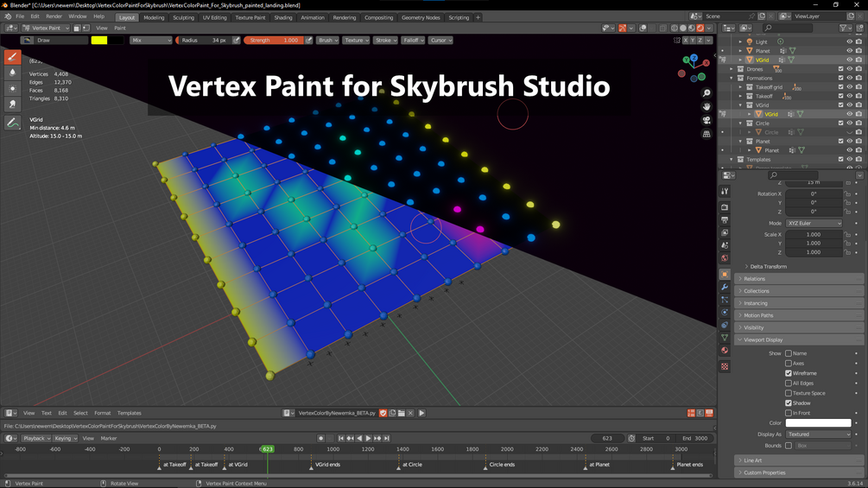868x488 pixels.
Task: Open the Stroke dropdown
Action: [385, 40]
